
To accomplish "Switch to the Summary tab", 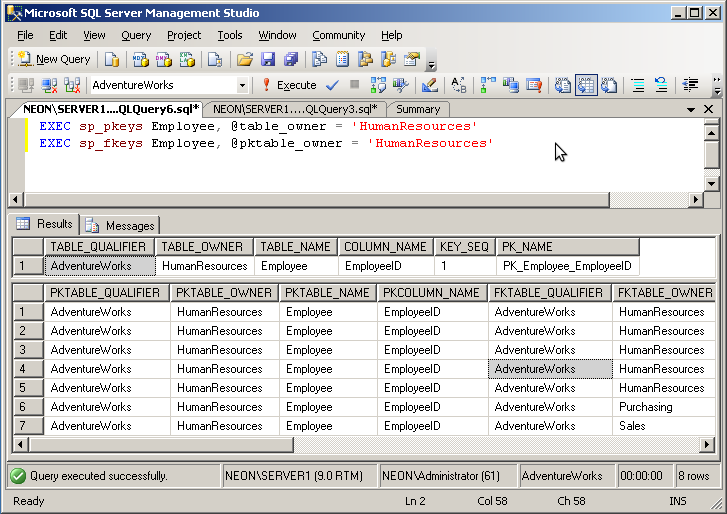I will tap(418, 109).
